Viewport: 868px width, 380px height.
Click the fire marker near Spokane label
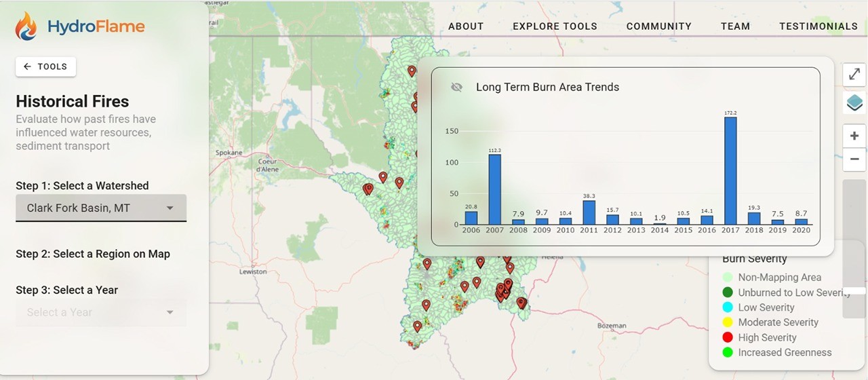tap(368, 189)
